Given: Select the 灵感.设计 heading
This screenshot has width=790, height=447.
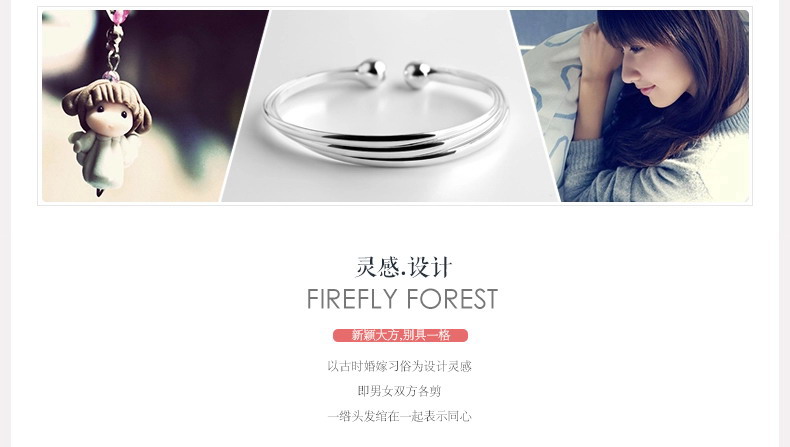Looking at the screenshot, I should pos(403,267).
